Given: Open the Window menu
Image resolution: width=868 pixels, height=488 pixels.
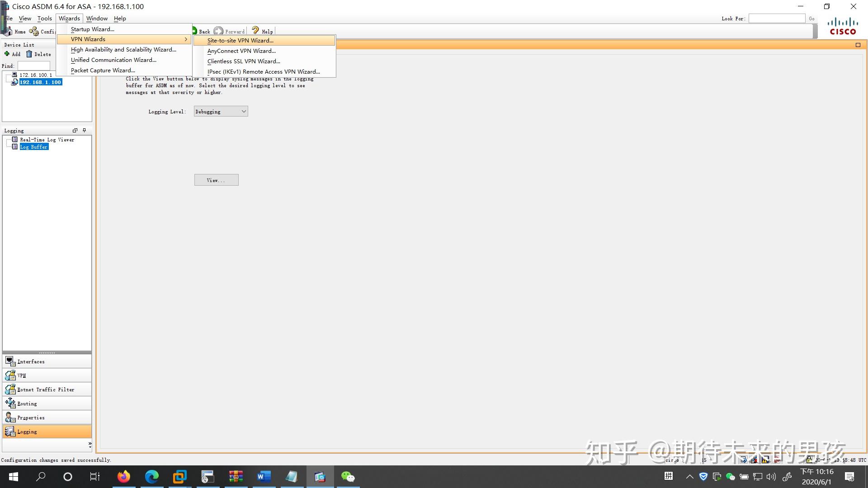Looking at the screenshot, I should click(x=96, y=18).
